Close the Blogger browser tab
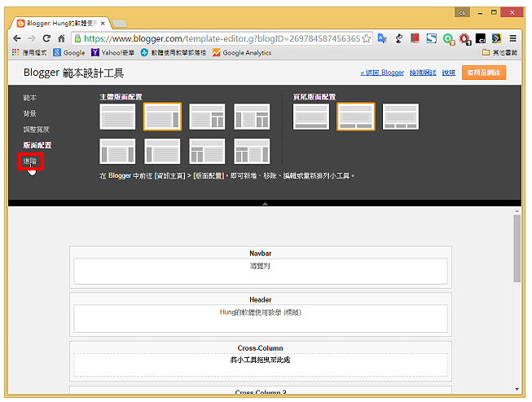The image size is (532, 402). 103,24
